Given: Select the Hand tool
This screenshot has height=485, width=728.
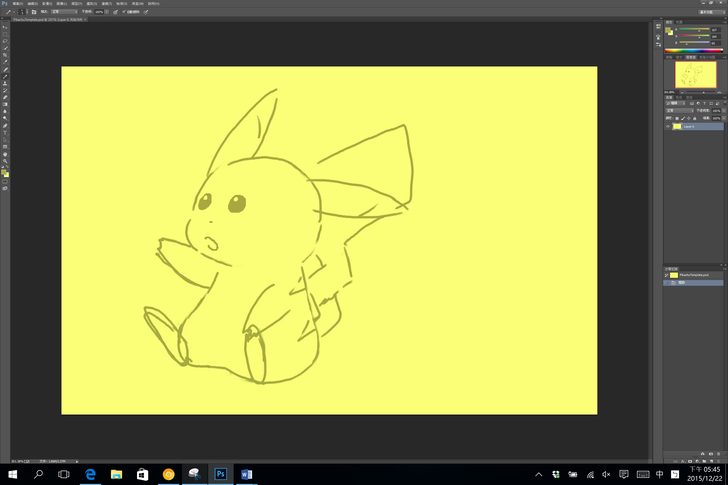Looking at the screenshot, I should 5,153.
